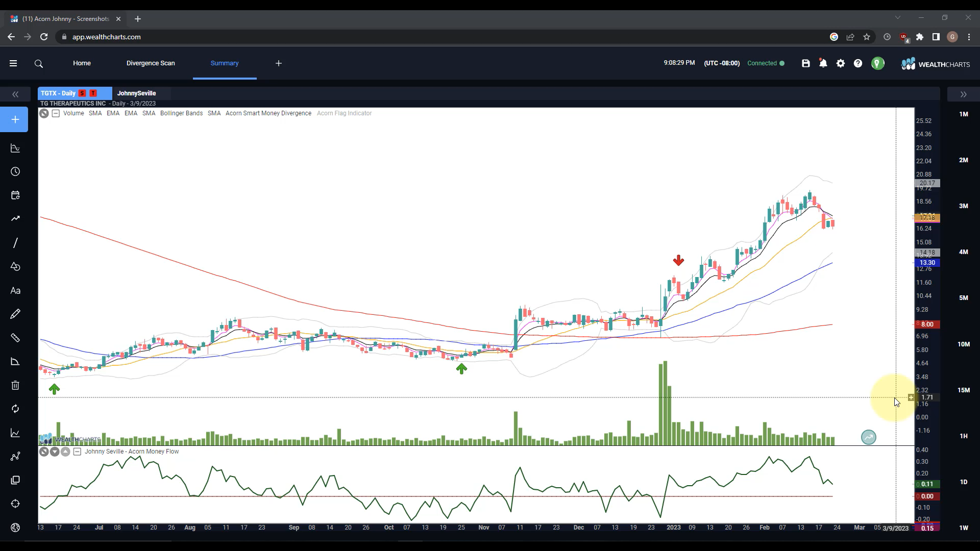Image resolution: width=980 pixels, height=551 pixels.
Task: Click the green lightbulb ideas icon
Action: [877, 63]
